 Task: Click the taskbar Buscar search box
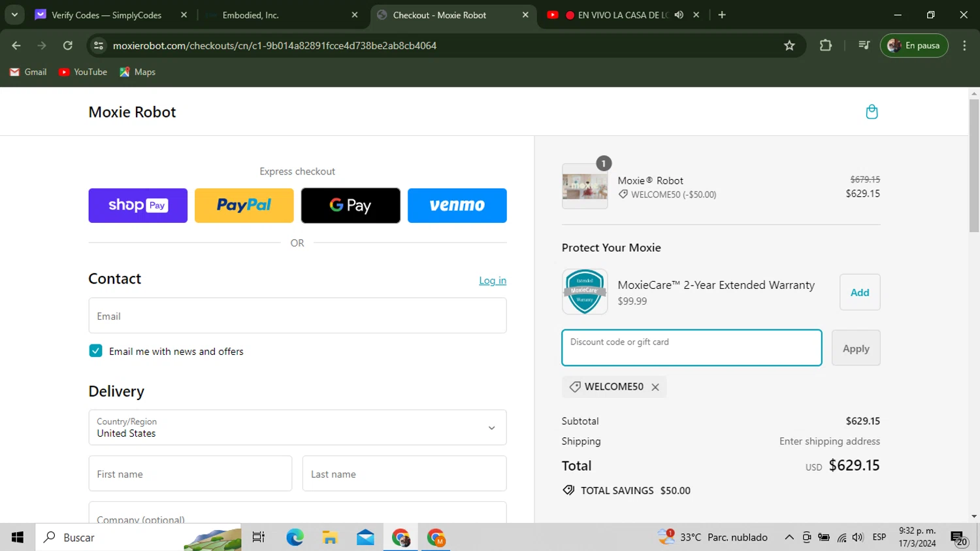139,537
